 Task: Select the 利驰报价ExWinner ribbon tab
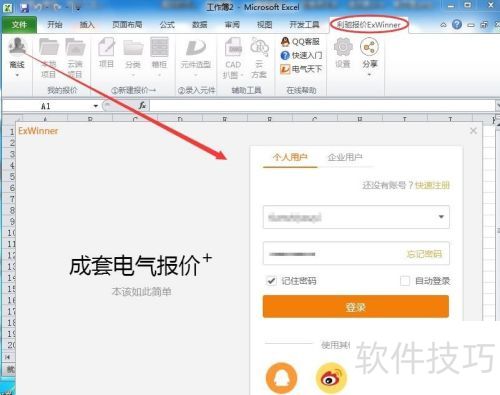coord(369,25)
